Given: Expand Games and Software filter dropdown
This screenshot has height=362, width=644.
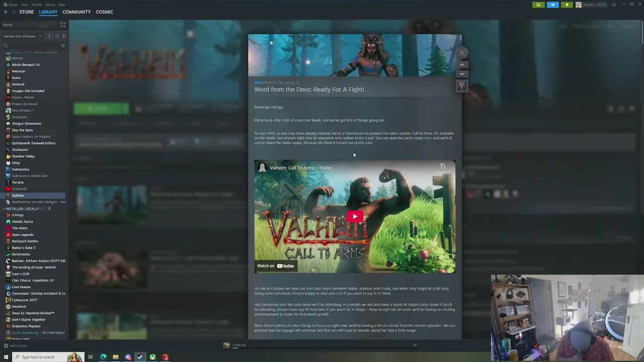Looking at the screenshot, I should click(23, 36).
